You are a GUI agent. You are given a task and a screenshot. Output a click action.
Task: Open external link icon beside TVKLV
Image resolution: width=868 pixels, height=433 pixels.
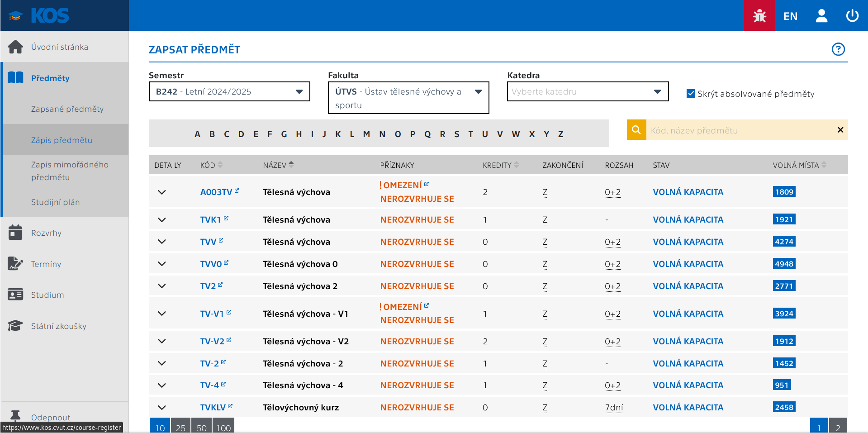pos(230,406)
